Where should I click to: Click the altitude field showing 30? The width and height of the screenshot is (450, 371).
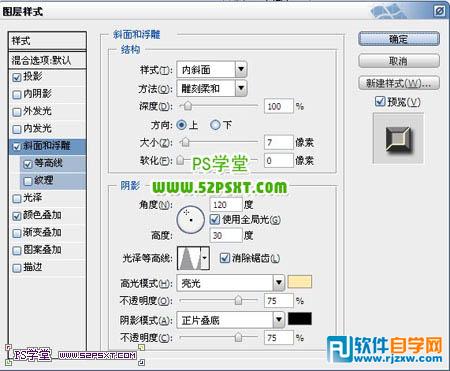[226, 235]
